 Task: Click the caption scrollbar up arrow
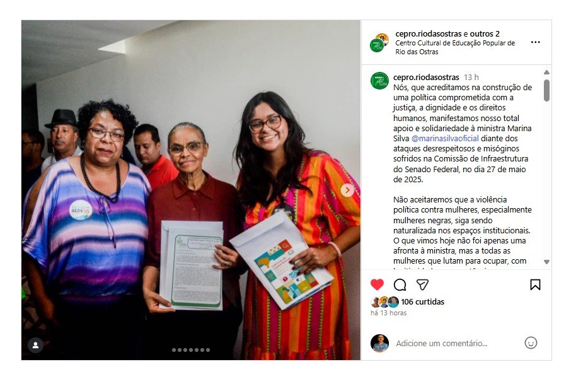(546, 73)
